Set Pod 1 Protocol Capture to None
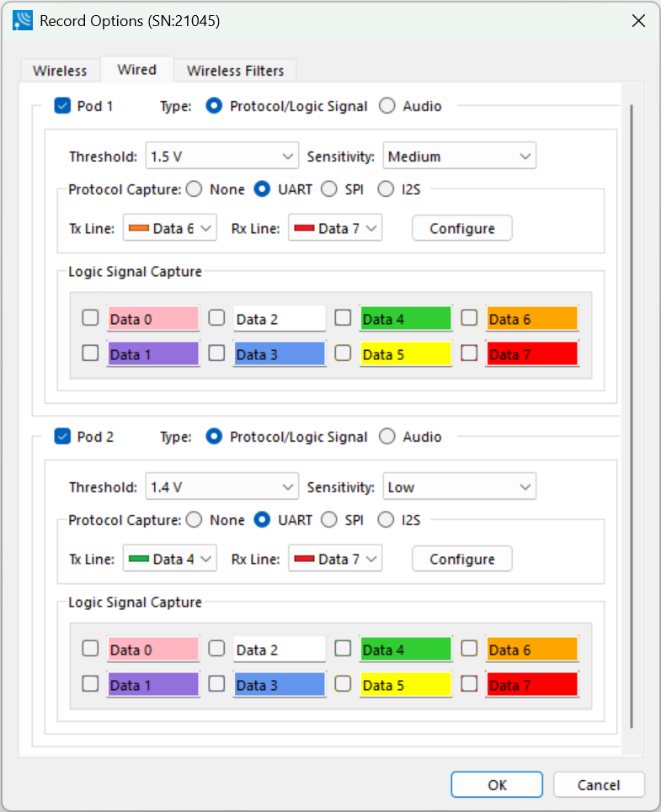Image resolution: width=661 pixels, height=812 pixels. click(x=195, y=189)
